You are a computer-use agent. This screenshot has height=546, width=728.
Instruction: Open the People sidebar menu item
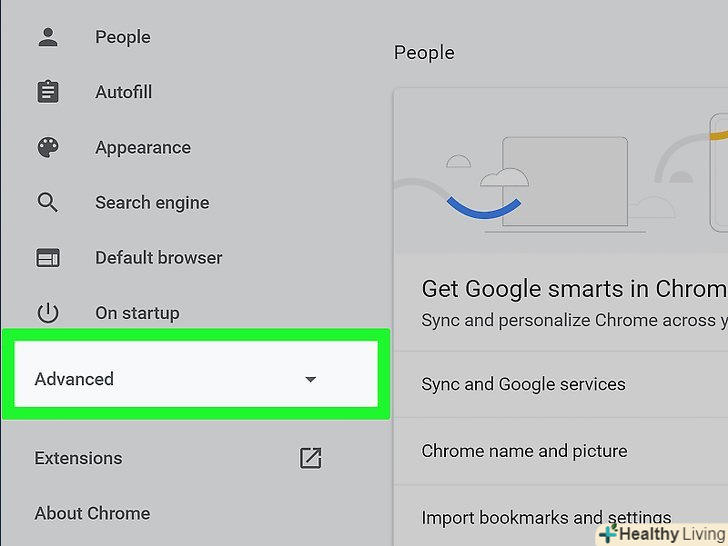pyautogui.click(x=123, y=37)
